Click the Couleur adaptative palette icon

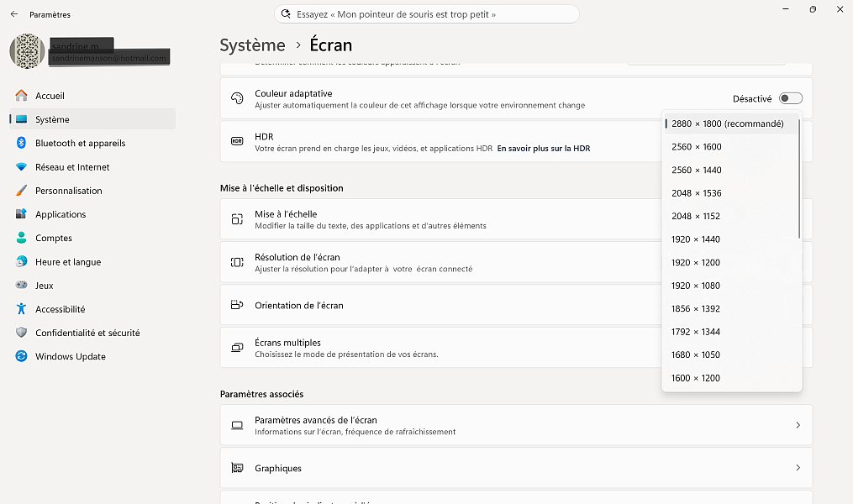pos(237,98)
